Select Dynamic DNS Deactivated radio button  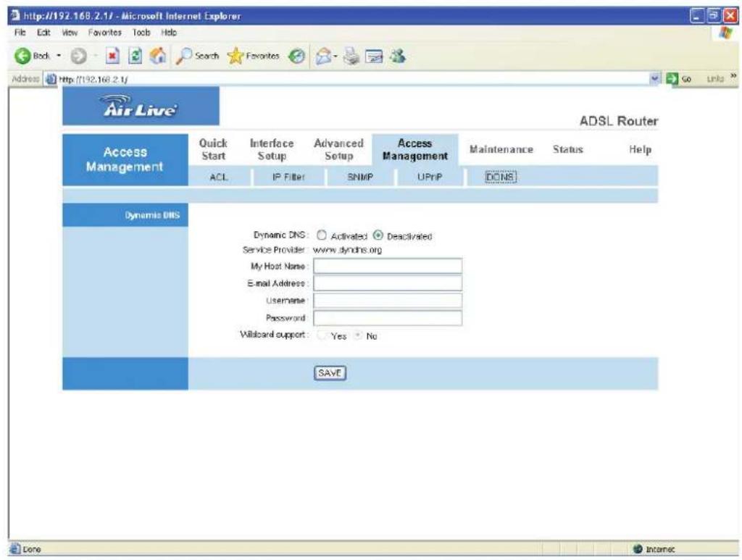378,235
